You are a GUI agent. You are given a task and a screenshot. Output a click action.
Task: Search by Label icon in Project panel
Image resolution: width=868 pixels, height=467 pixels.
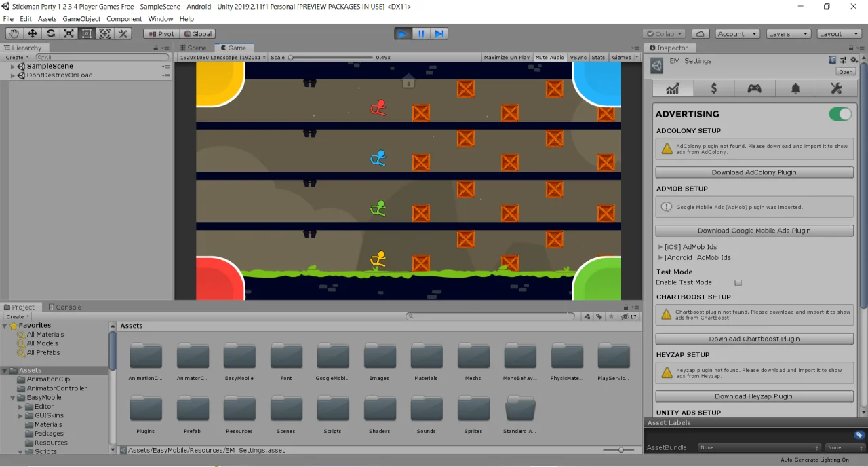599,316
